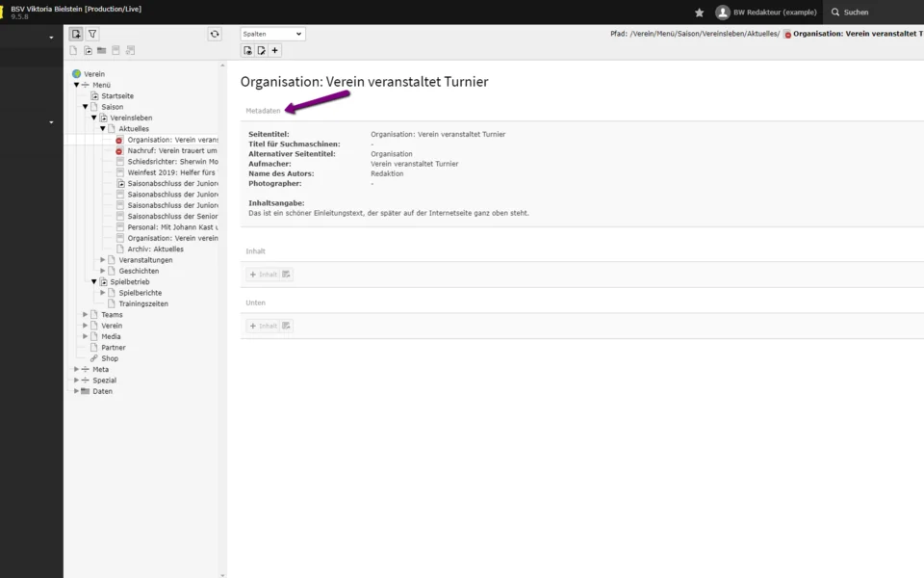Click the bookmarks star icon

click(x=700, y=13)
